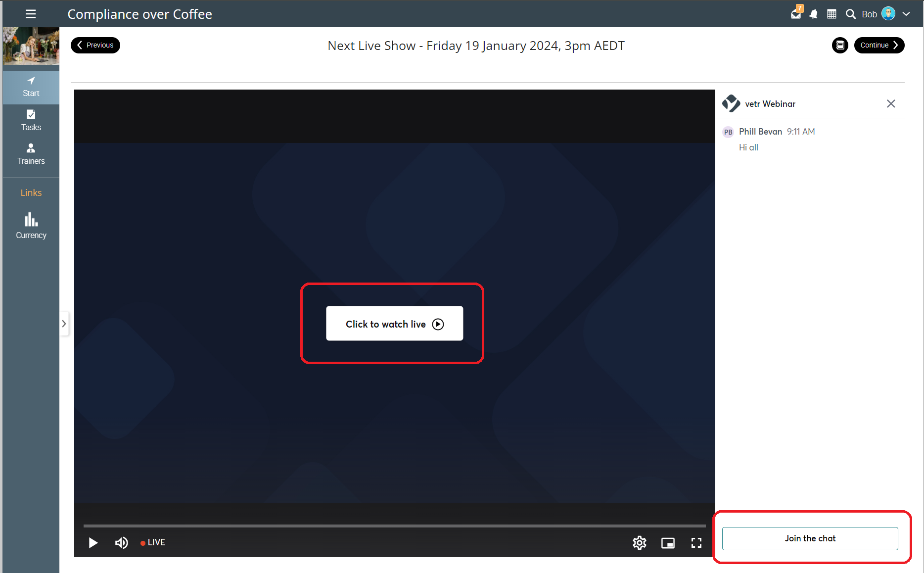Click the search magnifier icon
Screen dimensions: 924x573
pos(851,14)
